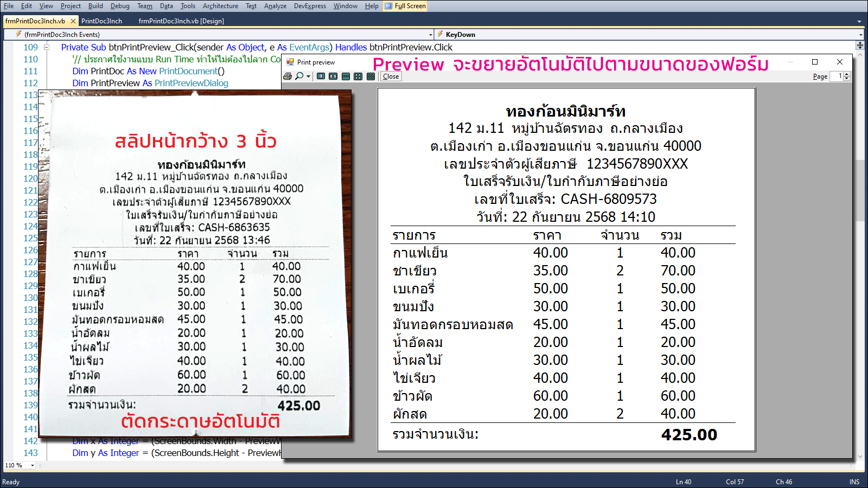Open the Data menu

click(x=167, y=6)
